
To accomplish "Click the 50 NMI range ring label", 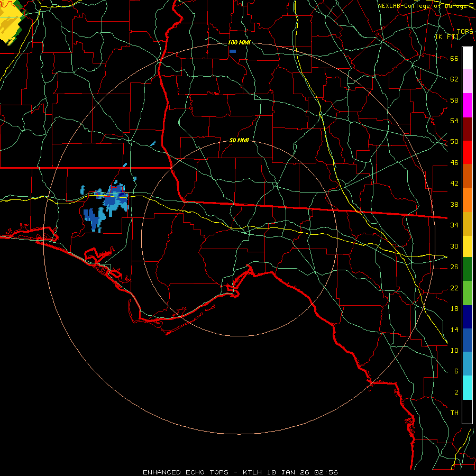I will 239,140.
